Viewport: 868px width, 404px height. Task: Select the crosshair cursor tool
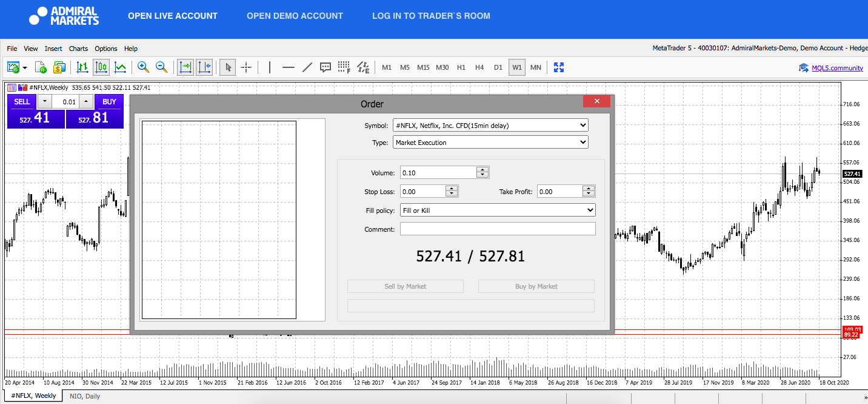pos(246,67)
